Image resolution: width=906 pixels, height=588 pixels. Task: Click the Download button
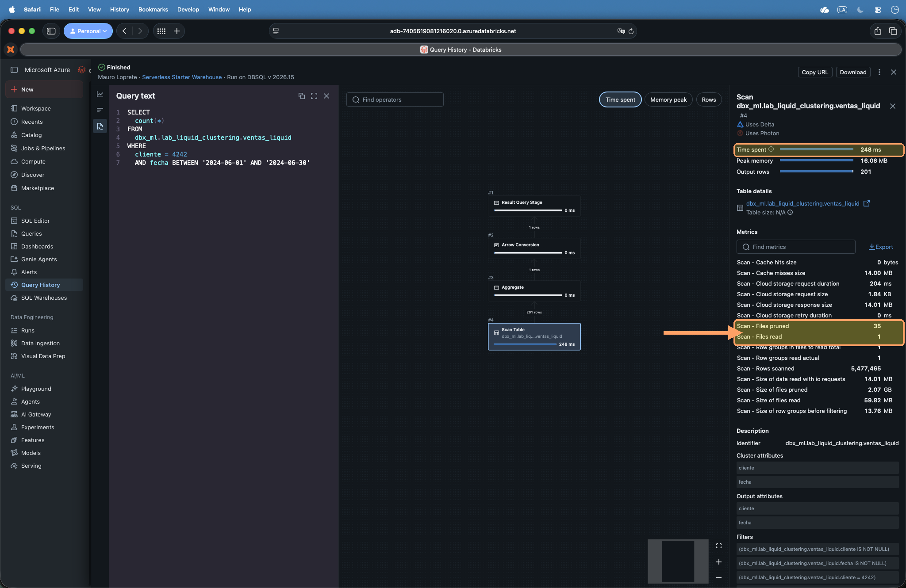pyautogui.click(x=853, y=72)
